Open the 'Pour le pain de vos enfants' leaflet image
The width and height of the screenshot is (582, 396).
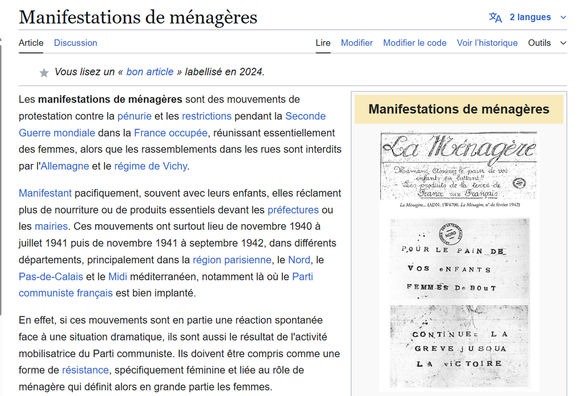pos(460,259)
